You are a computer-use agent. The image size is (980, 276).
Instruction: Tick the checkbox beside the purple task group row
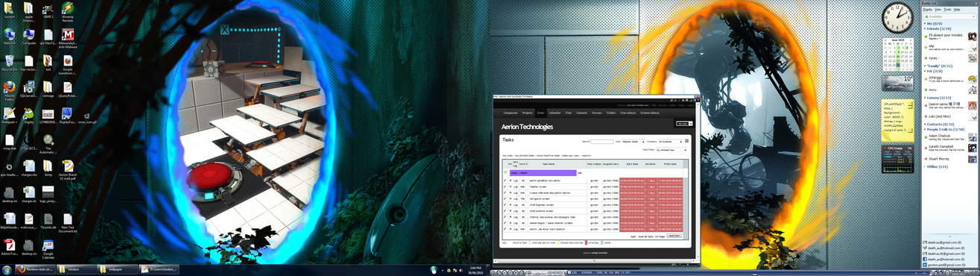(505, 172)
